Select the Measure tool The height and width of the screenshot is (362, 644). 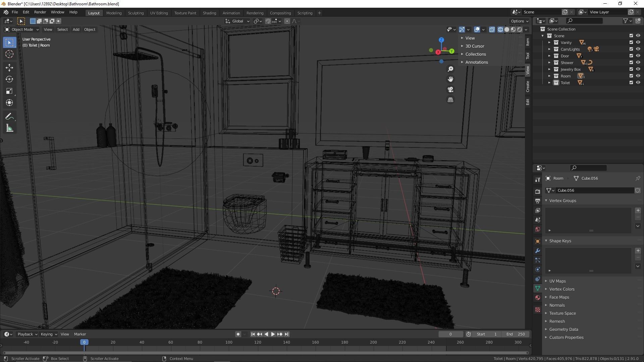coord(9,128)
